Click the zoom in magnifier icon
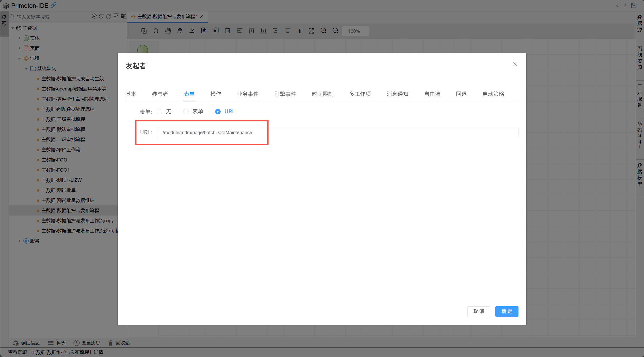The image size is (644, 357). [323, 31]
